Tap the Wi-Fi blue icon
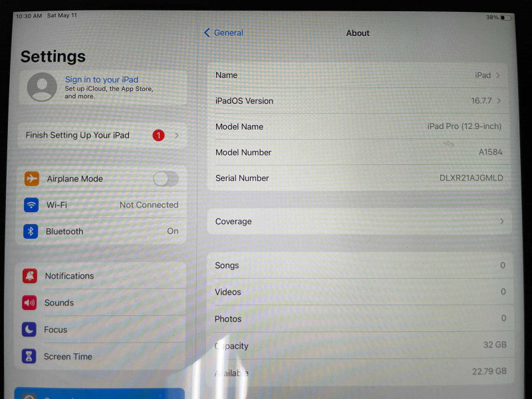 point(31,205)
